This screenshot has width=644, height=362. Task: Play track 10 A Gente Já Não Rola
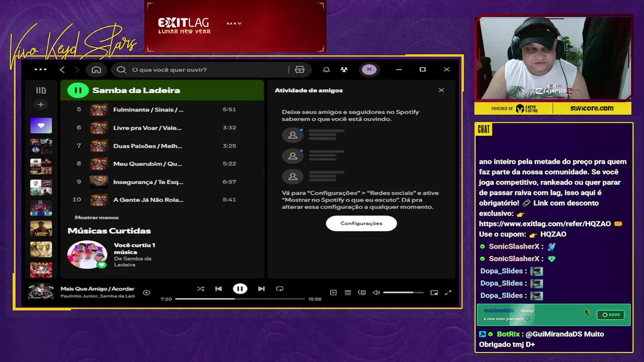(x=162, y=200)
